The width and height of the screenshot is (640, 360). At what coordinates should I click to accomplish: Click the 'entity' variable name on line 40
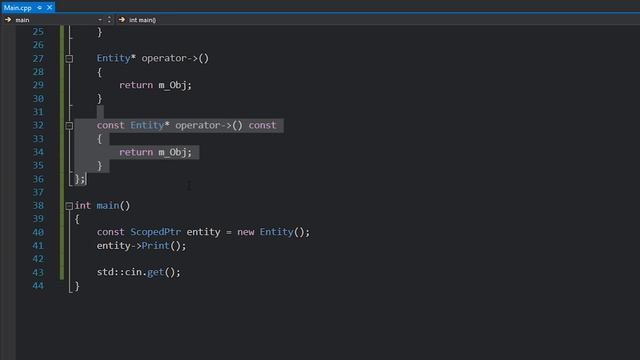pyautogui.click(x=203, y=232)
